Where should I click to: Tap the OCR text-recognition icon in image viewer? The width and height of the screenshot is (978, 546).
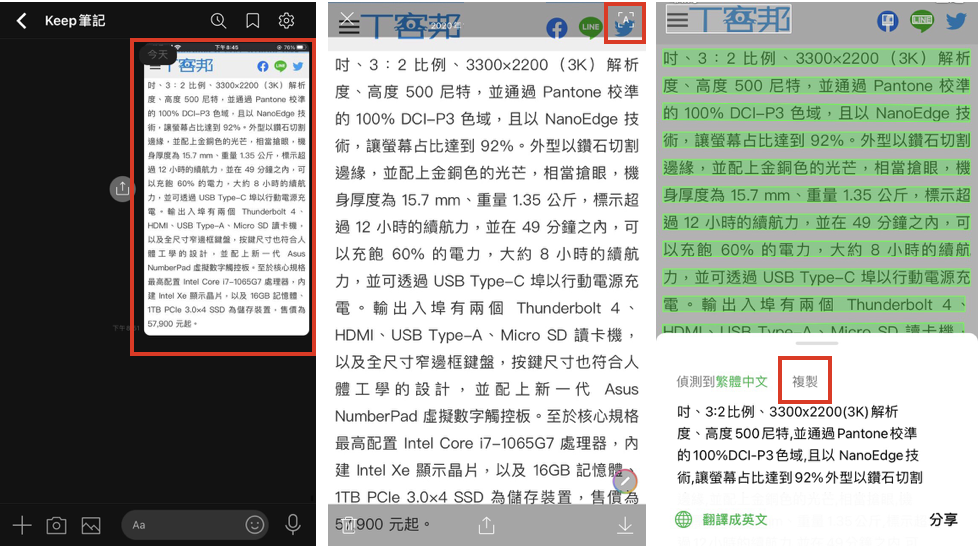(x=625, y=21)
